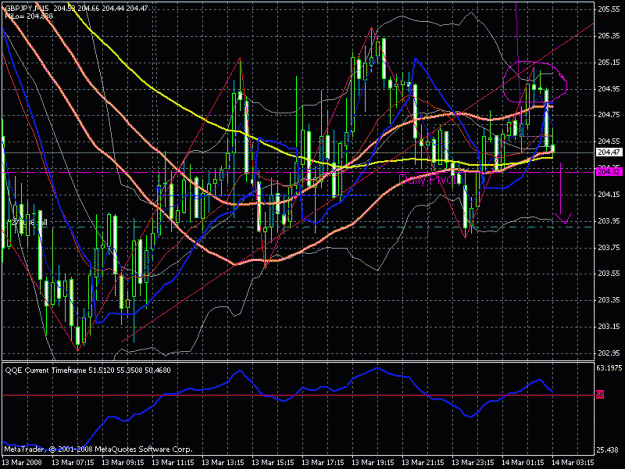Click the 13 Mar 07:15 time label
The height and width of the screenshot is (469, 625).
(73, 463)
